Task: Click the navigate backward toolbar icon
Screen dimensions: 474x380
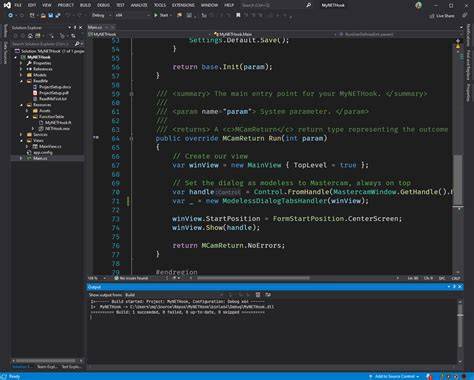Action: (10, 15)
